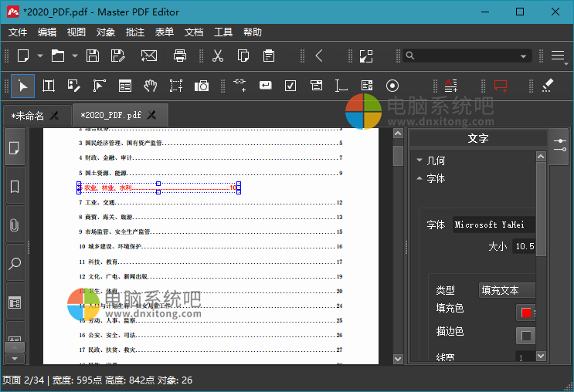Image resolution: width=574 pixels, height=392 pixels.
Task: Open the 填充文本 type dropdown
Action: [x=507, y=290]
